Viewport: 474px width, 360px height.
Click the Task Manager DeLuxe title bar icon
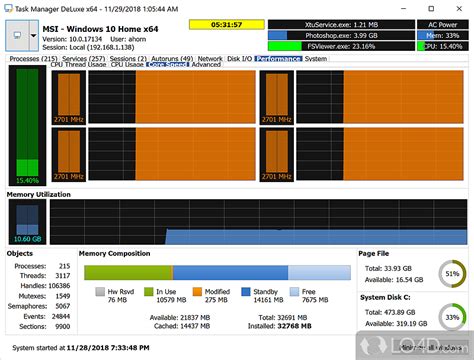8,9
